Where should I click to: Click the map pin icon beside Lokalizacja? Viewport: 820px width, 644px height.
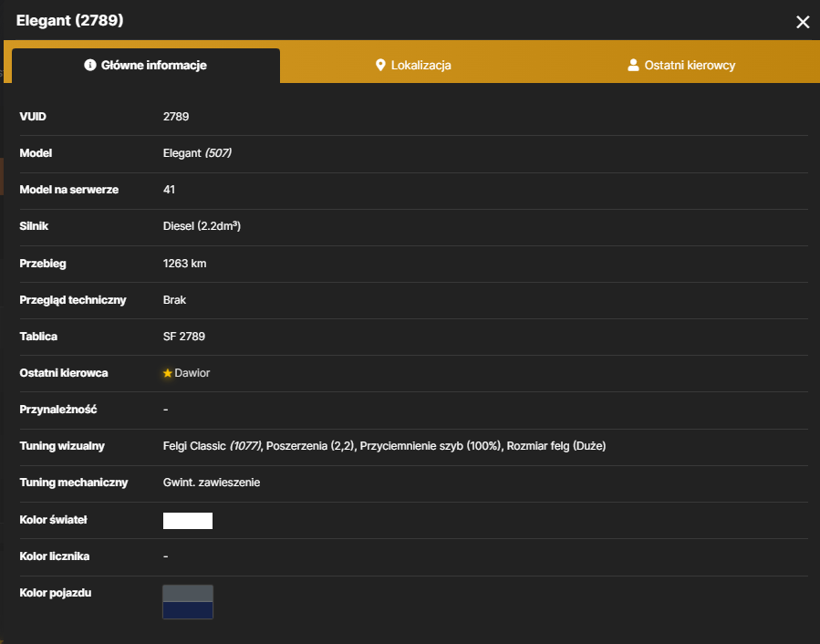pyautogui.click(x=380, y=65)
